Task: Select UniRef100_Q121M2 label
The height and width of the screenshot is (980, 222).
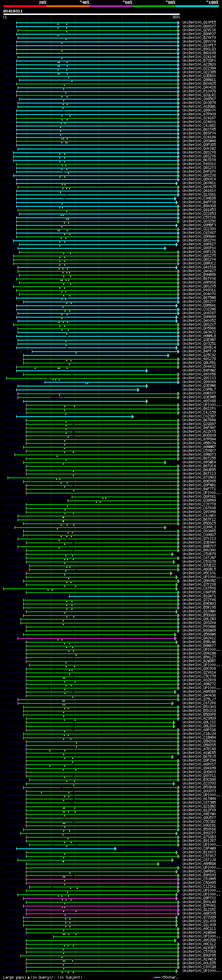Action: (x=199, y=909)
